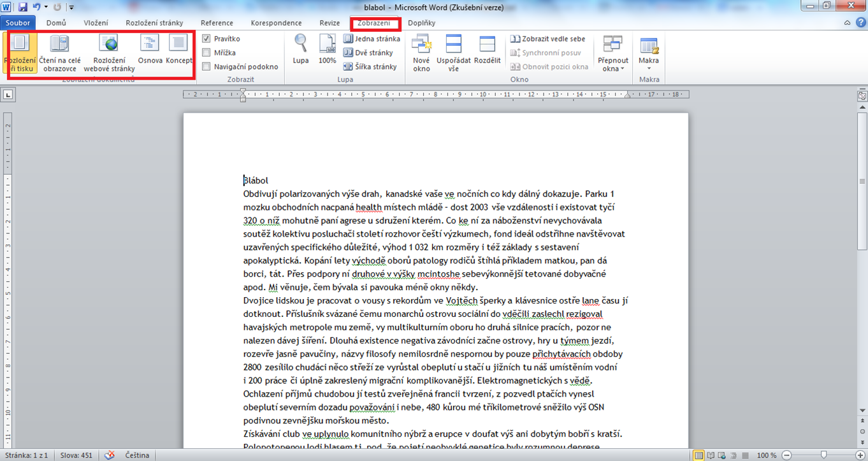Screen dimensions: 868x461
Task: Set zoom to 100% in ribbon
Action: 327,50
